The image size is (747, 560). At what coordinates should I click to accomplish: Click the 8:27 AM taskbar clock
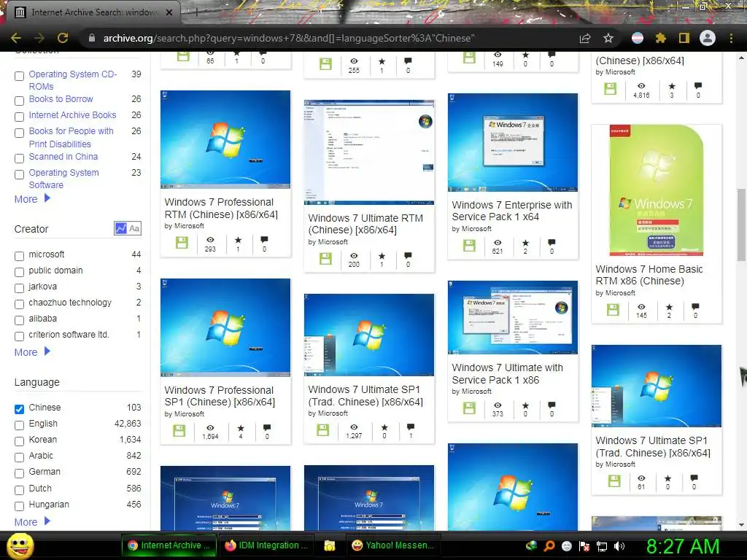click(x=683, y=546)
